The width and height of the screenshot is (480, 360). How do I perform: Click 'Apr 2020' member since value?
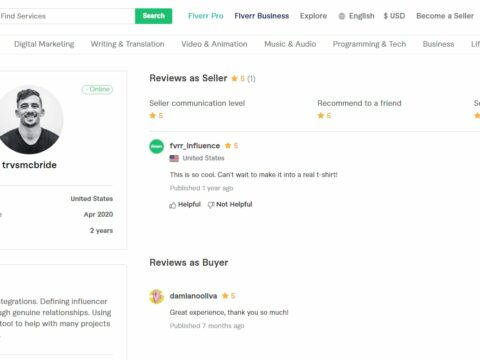98,214
